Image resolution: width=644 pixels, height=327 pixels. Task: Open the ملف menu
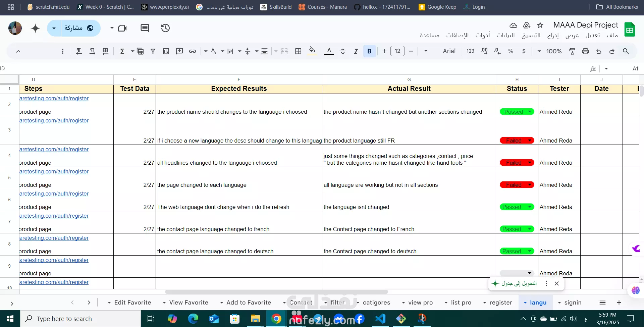click(612, 35)
